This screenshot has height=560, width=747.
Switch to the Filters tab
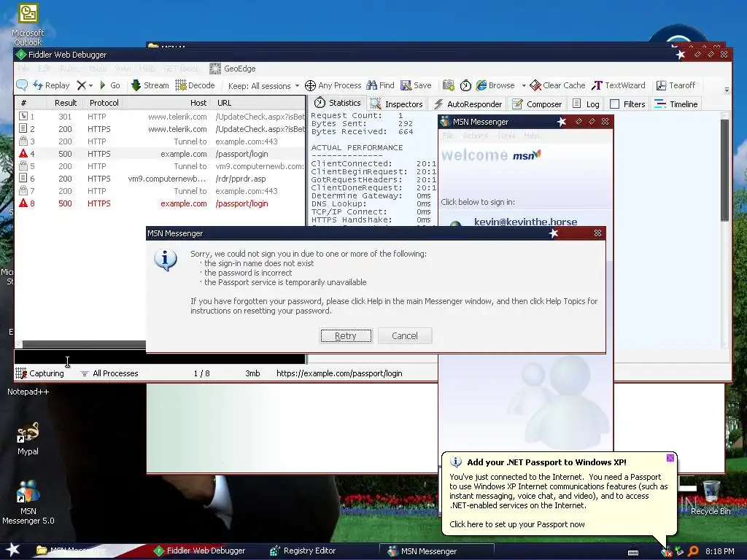tap(627, 104)
